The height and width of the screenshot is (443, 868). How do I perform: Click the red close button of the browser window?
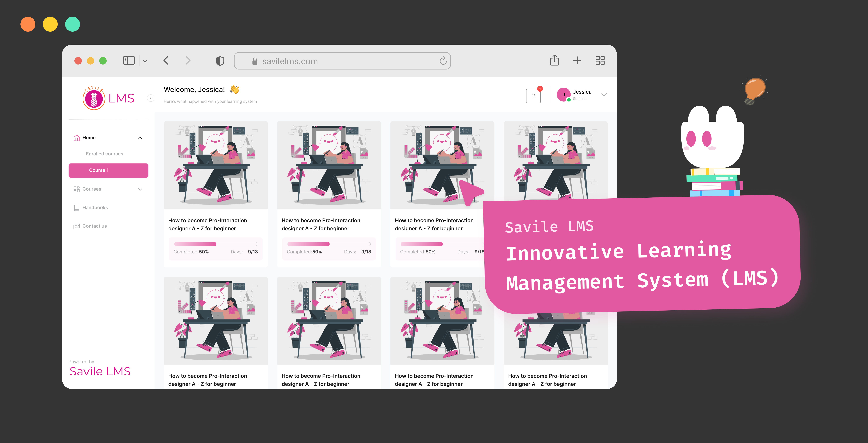78,61
